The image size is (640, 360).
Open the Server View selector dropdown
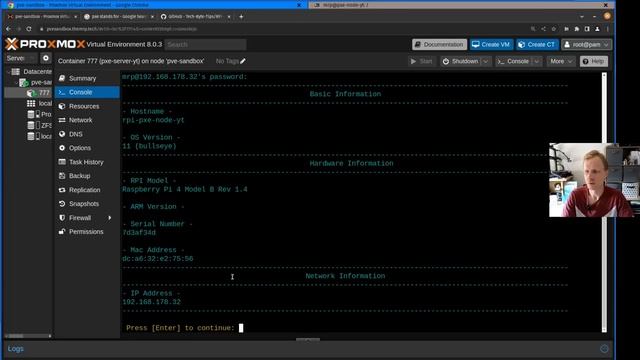(20, 58)
